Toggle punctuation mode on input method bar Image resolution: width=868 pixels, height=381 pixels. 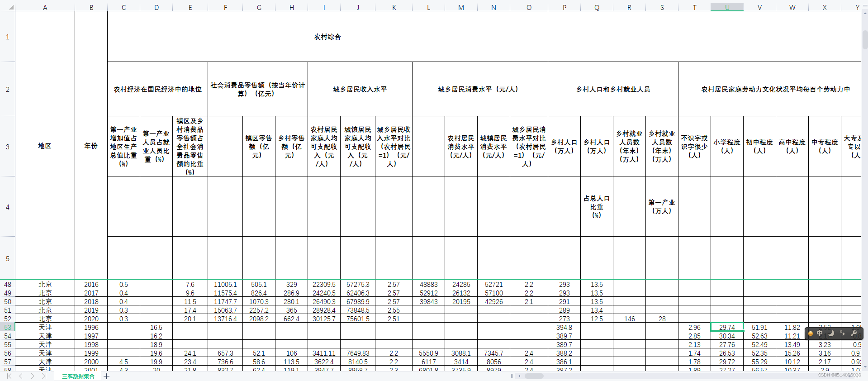(842, 333)
